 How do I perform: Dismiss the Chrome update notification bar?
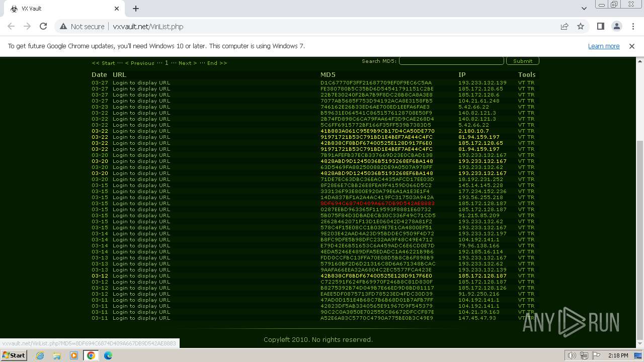(x=632, y=46)
